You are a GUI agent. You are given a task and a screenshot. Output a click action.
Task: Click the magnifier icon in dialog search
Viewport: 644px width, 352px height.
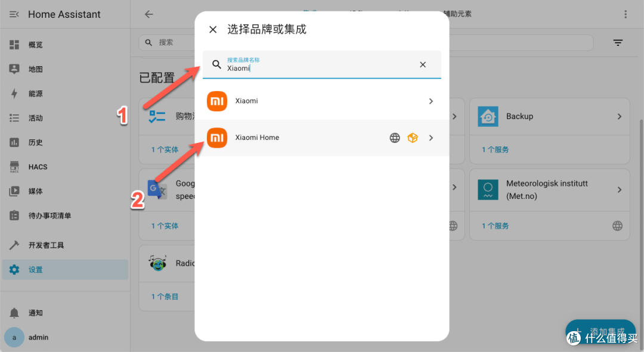pyautogui.click(x=216, y=64)
